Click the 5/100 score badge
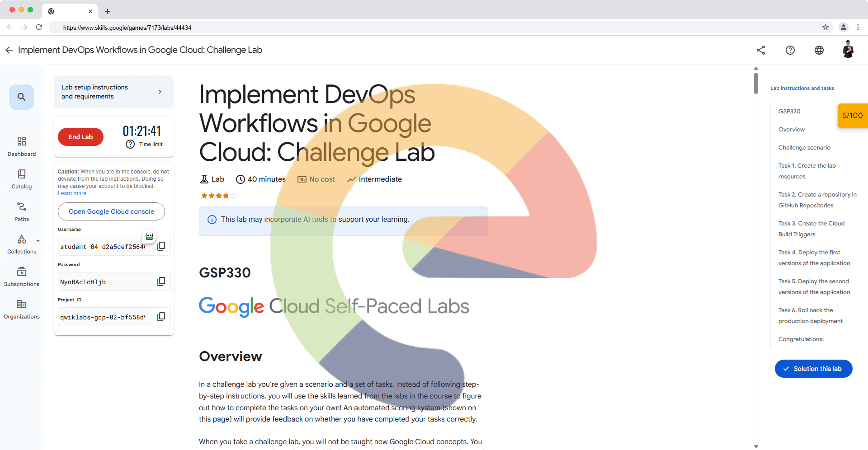Image resolution: width=868 pixels, height=450 pixels. click(853, 116)
